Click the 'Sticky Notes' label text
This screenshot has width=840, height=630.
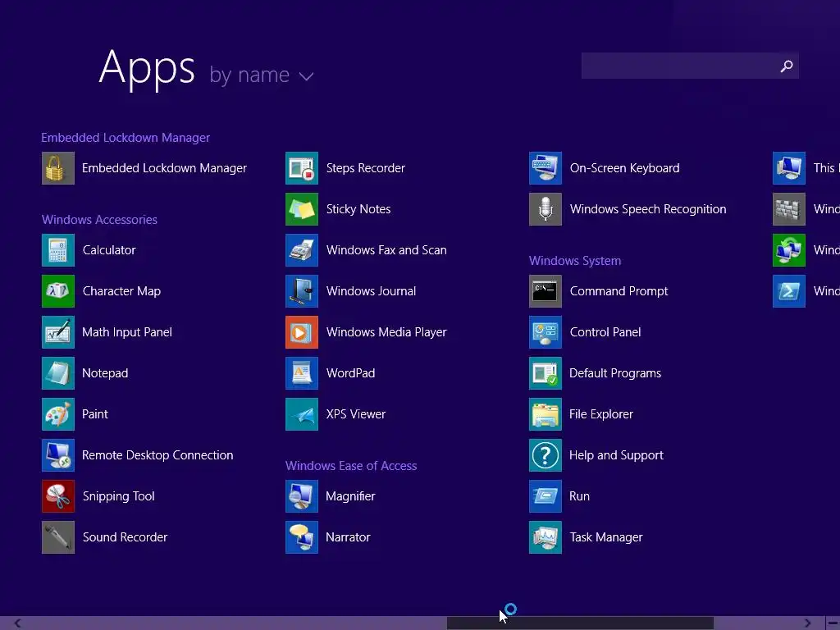(x=358, y=209)
